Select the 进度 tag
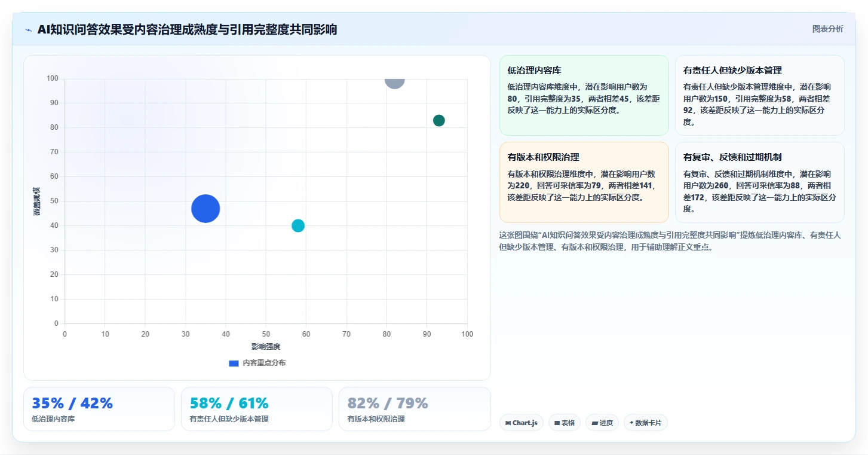The image size is (868, 455). (x=602, y=423)
